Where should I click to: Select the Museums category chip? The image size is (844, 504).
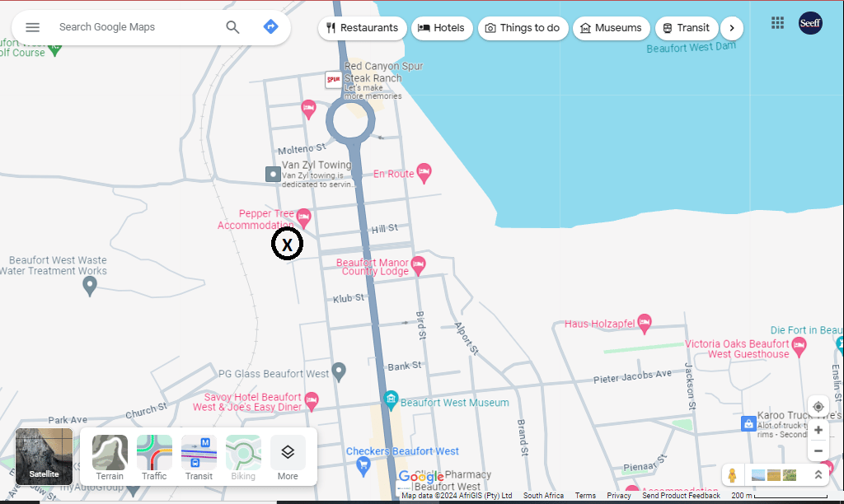tap(611, 28)
